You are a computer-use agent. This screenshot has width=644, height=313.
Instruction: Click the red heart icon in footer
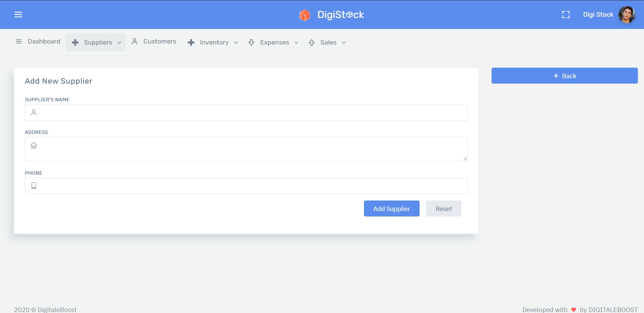[x=574, y=310]
